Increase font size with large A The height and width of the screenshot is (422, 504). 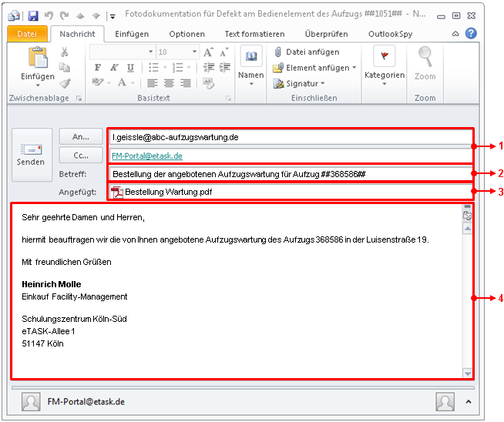(208, 52)
